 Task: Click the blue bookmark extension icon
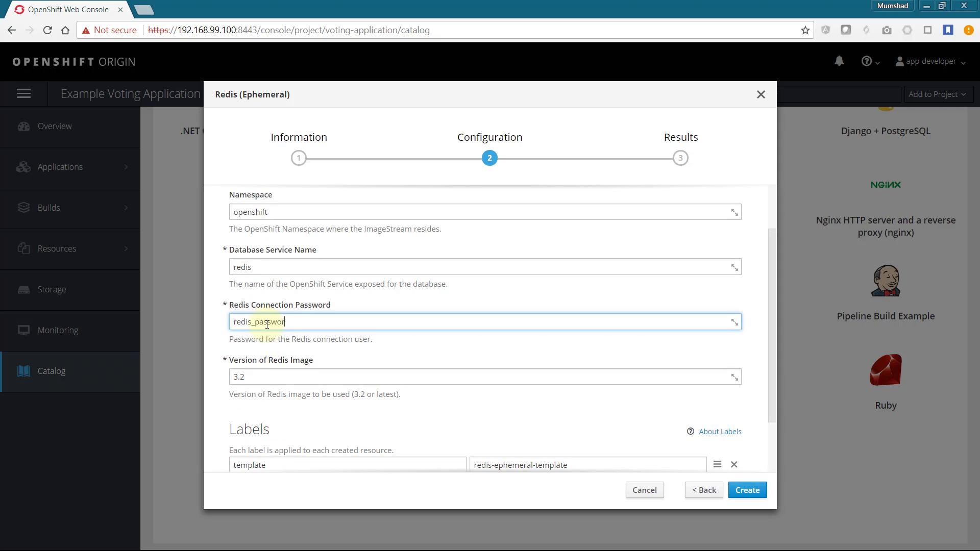click(948, 30)
